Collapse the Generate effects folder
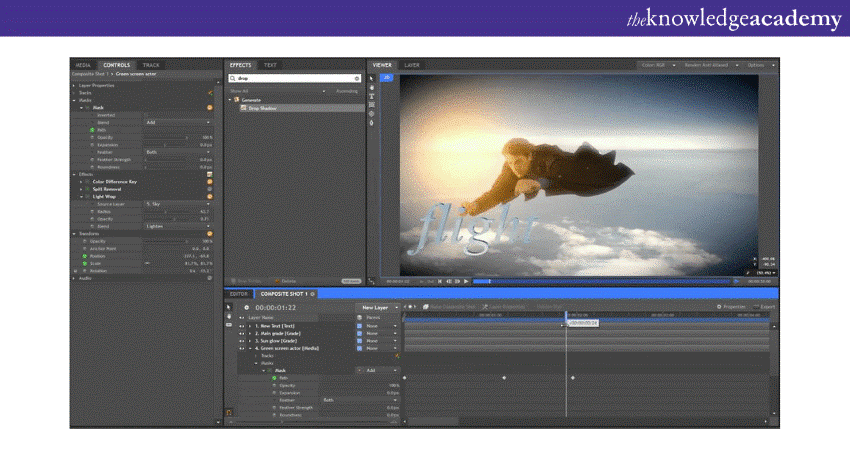Viewport: 850px width, 450px height. (x=231, y=100)
